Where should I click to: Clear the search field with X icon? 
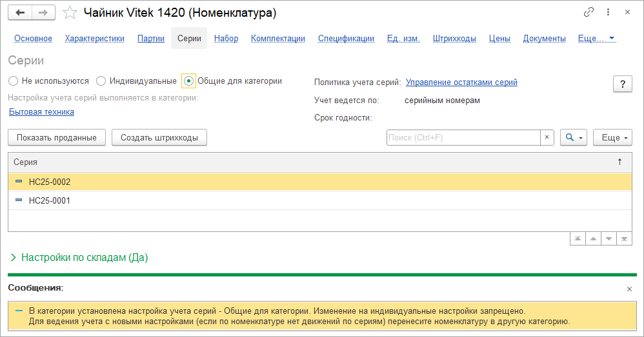[547, 137]
